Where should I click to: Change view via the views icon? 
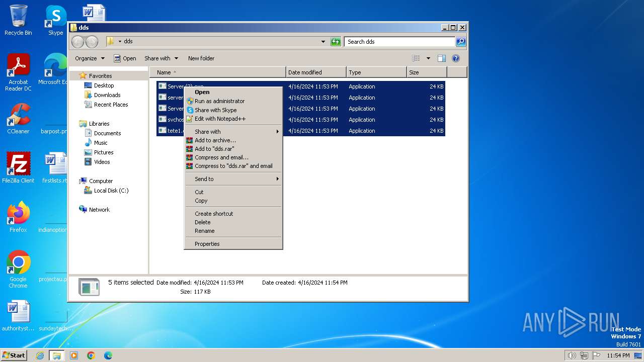pos(416,58)
